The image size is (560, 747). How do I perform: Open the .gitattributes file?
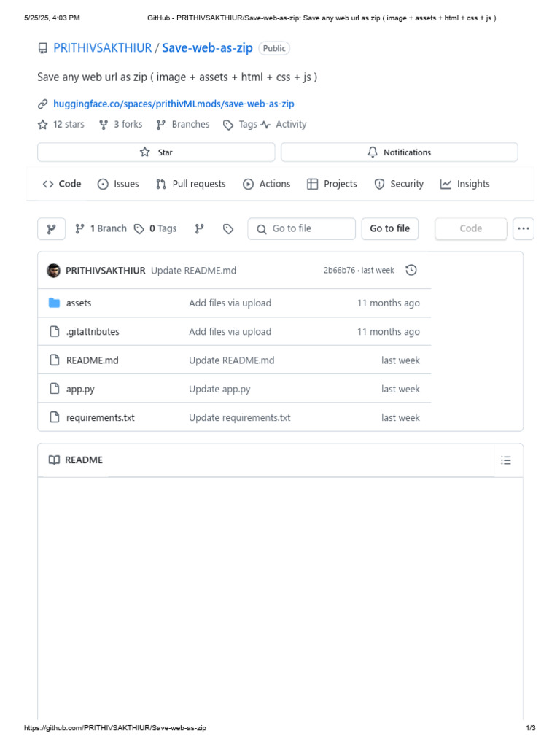(93, 332)
